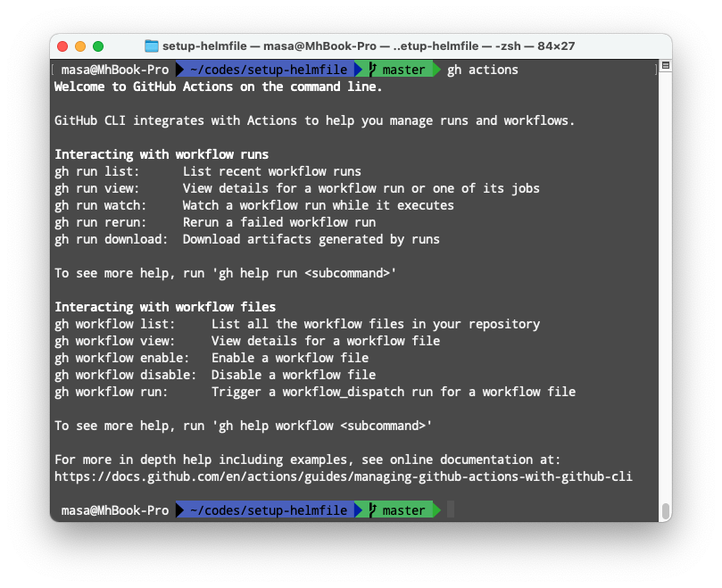Toggle fullscreen with the green traffic light
The image size is (722, 588).
[96, 46]
